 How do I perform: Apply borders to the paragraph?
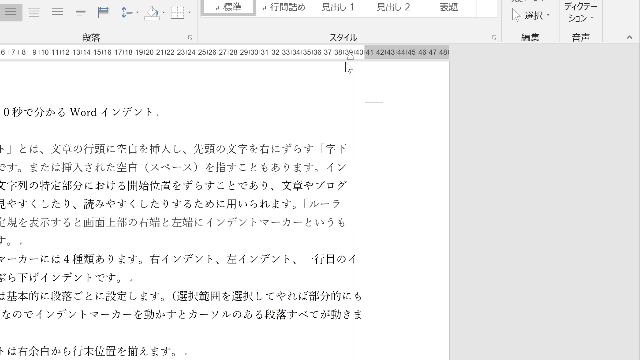178,12
